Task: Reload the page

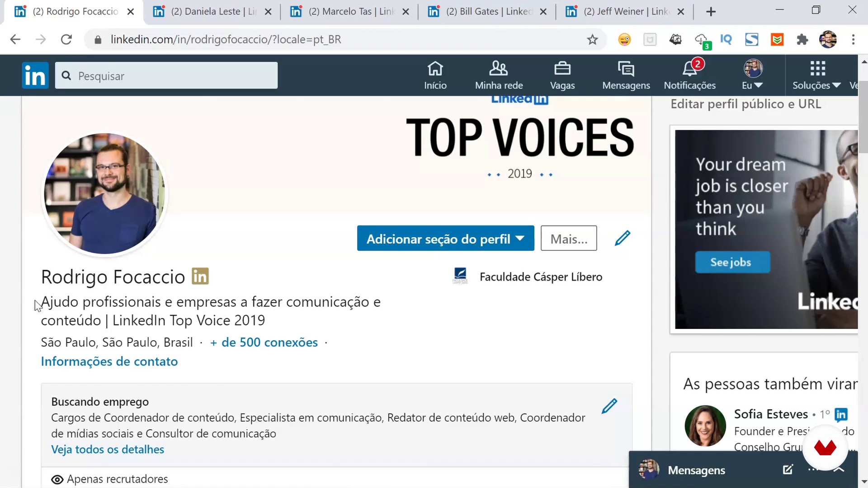Action: pyautogui.click(x=66, y=39)
